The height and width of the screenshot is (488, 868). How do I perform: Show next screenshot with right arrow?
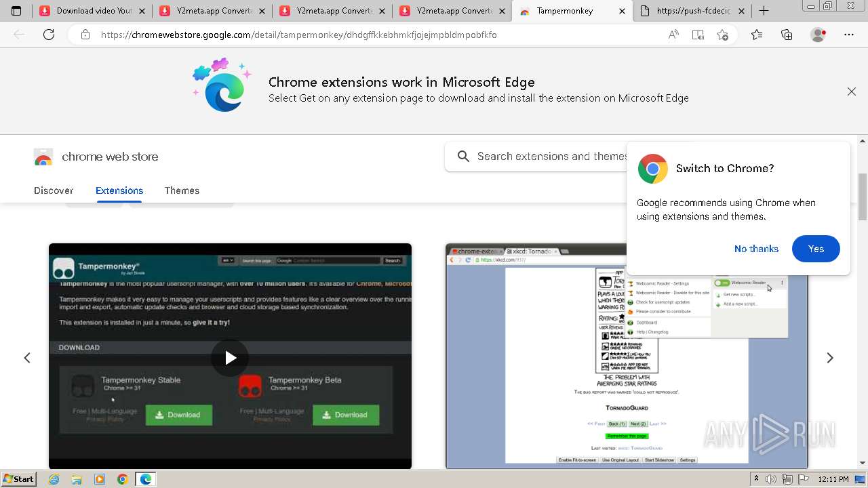[x=830, y=358]
